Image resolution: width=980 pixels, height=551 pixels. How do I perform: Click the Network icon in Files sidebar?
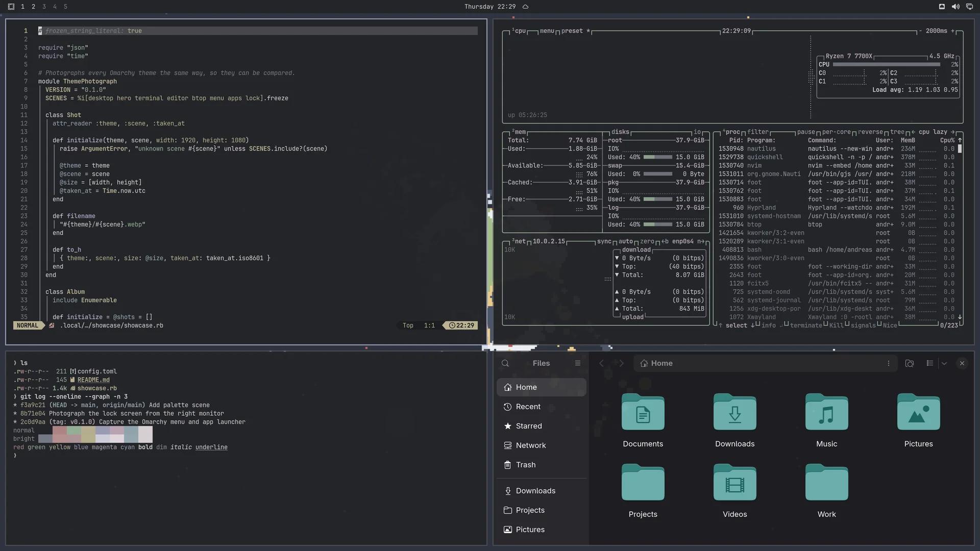(508, 445)
